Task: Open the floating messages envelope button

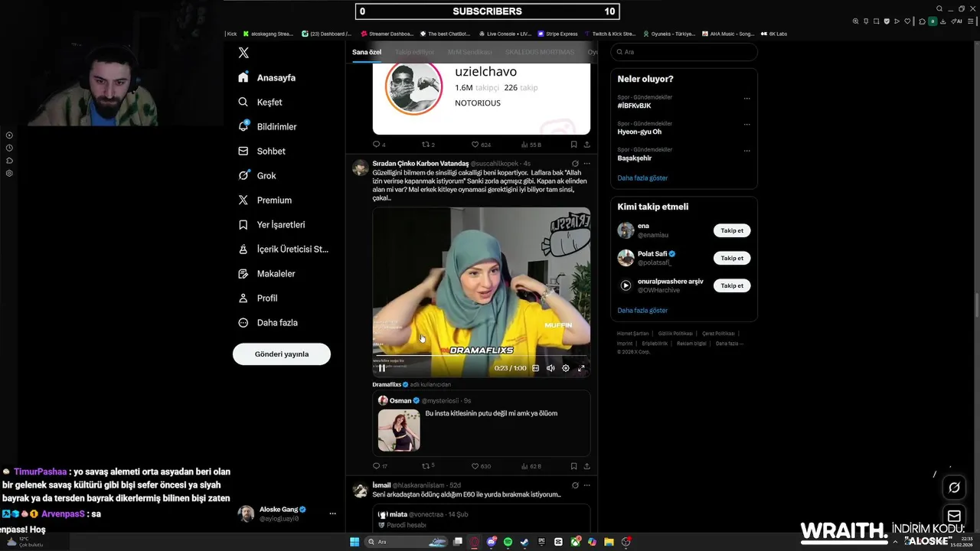Action: pyautogui.click(x=954, y=516)
